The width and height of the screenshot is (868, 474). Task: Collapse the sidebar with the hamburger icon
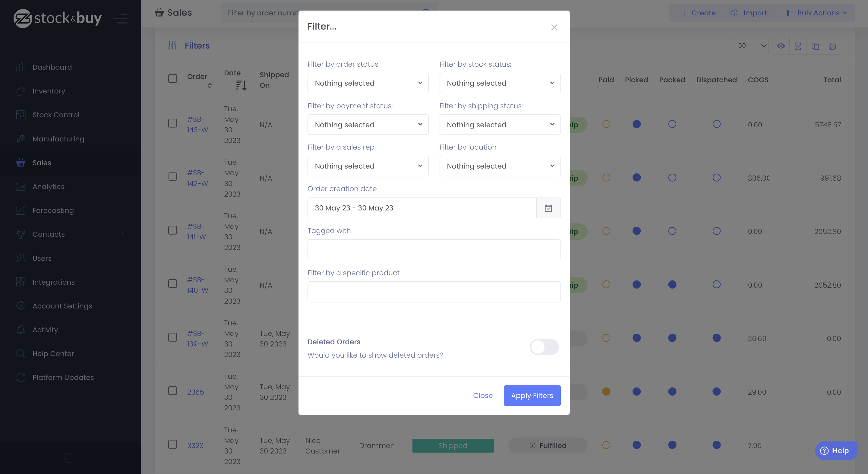[x=120, y=18]
